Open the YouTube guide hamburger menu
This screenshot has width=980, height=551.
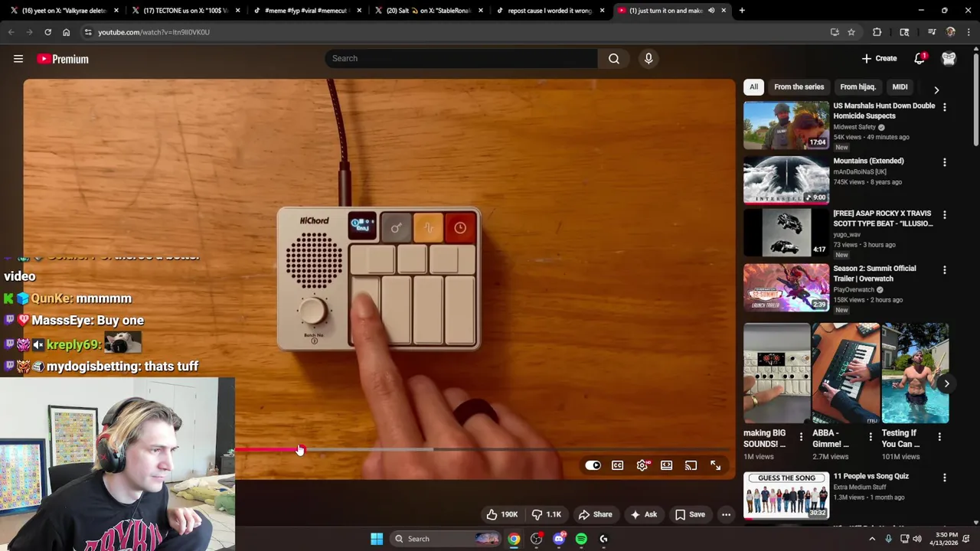[x=18, y=59]
